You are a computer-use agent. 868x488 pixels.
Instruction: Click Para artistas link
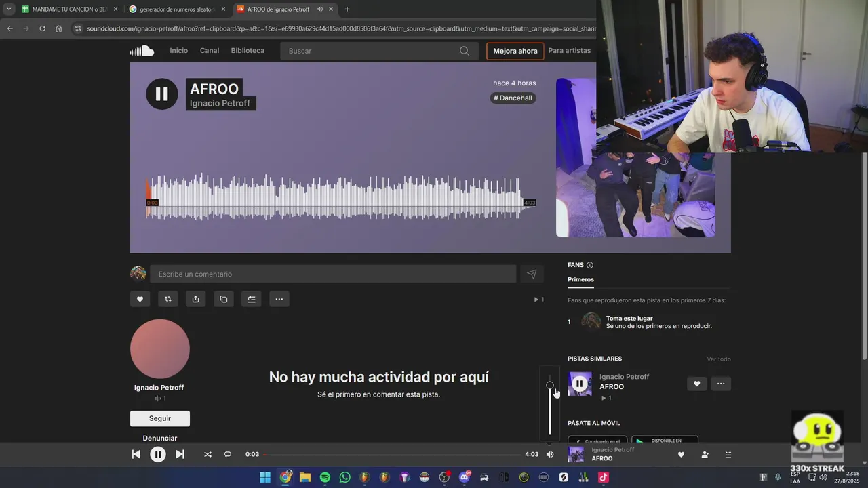point(570,51)
